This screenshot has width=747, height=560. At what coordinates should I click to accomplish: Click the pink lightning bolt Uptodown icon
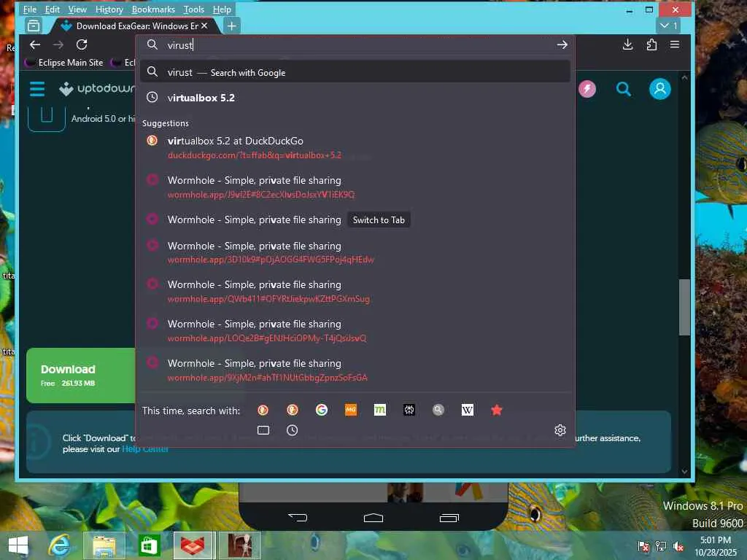click(x=587, y=89)
